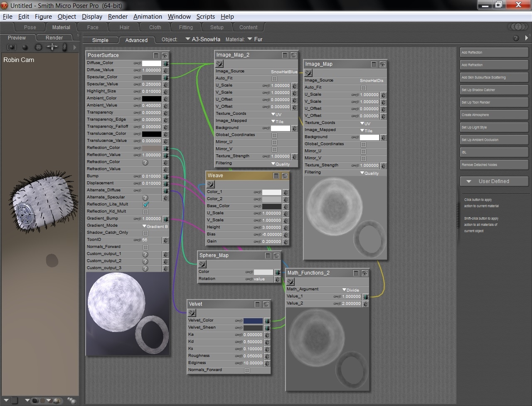Viewport: 532px width, 406px height.
Task: Expand the User Defined dropdown
Action: 494,181
